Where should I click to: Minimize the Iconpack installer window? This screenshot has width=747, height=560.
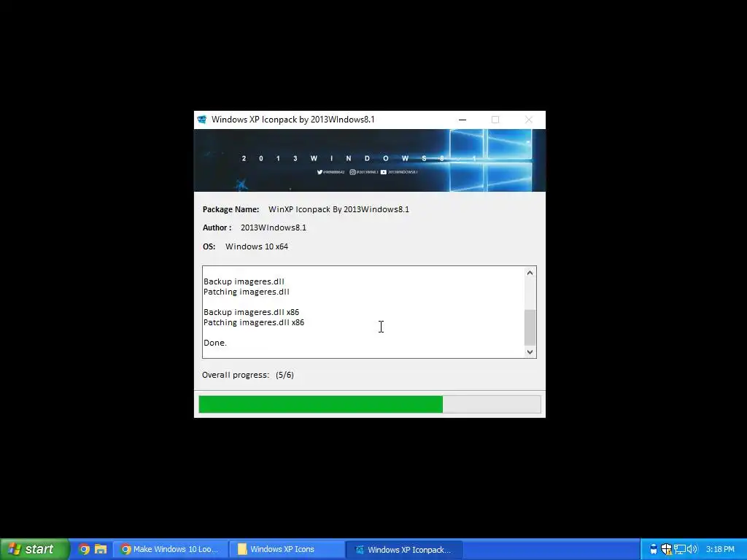tap(462, 120)
